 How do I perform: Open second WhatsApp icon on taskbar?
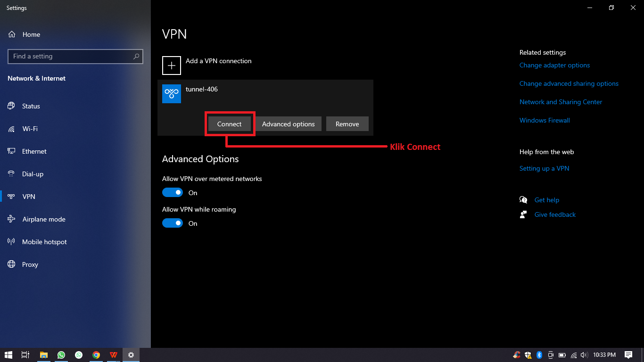click(x=79, y=355)
